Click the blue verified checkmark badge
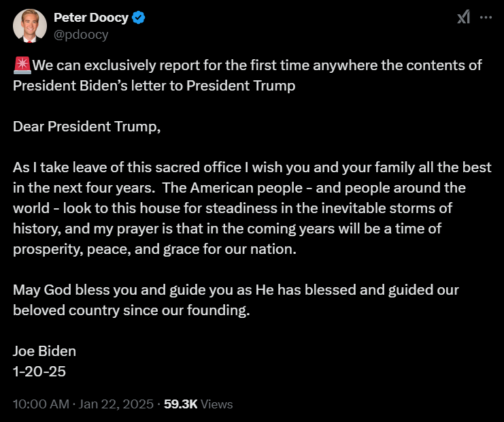504x422 pixels. pyautogui.click(x=139, y=18)
